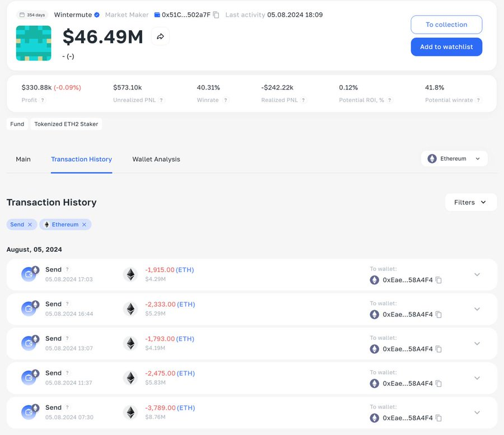
Task: Open wallet 0xEae...58A4F4 in 07:30 row
Action: (x=408, y=418)
